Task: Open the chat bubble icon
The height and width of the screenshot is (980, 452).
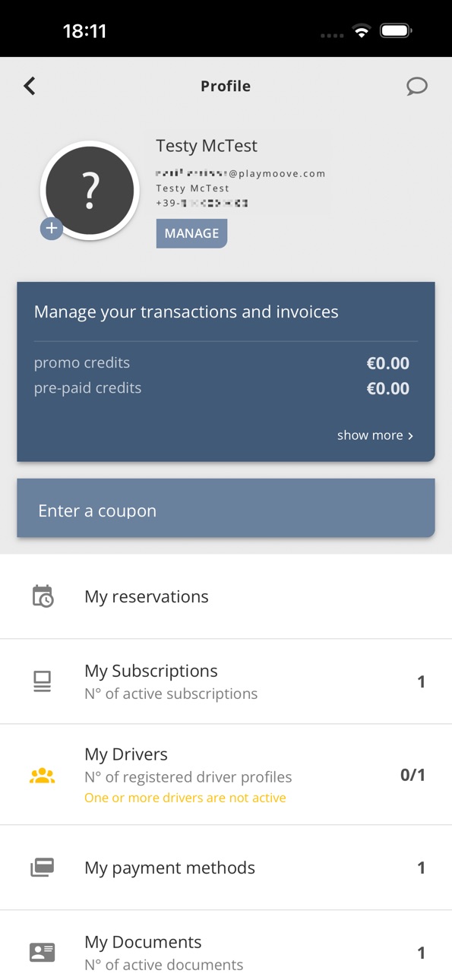Action: click(416, 87)
